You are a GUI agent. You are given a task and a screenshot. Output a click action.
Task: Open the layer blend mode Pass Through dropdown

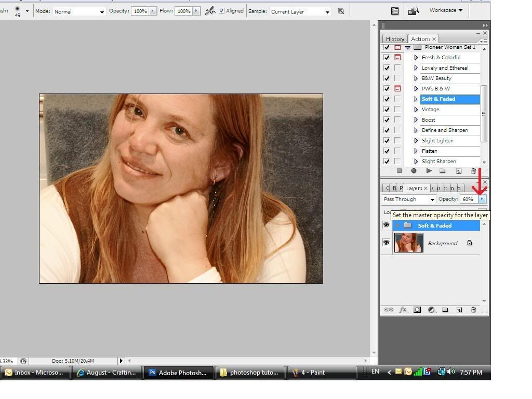409,199
